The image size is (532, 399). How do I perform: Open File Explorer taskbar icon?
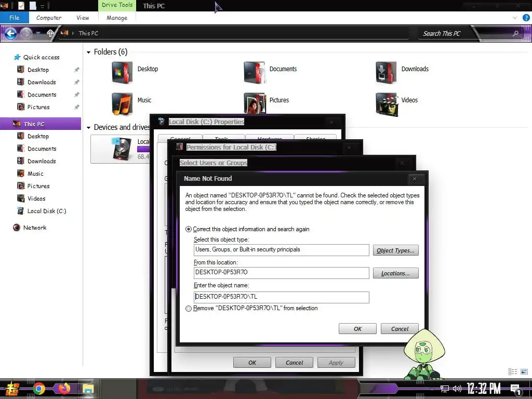tap(88, 389)
